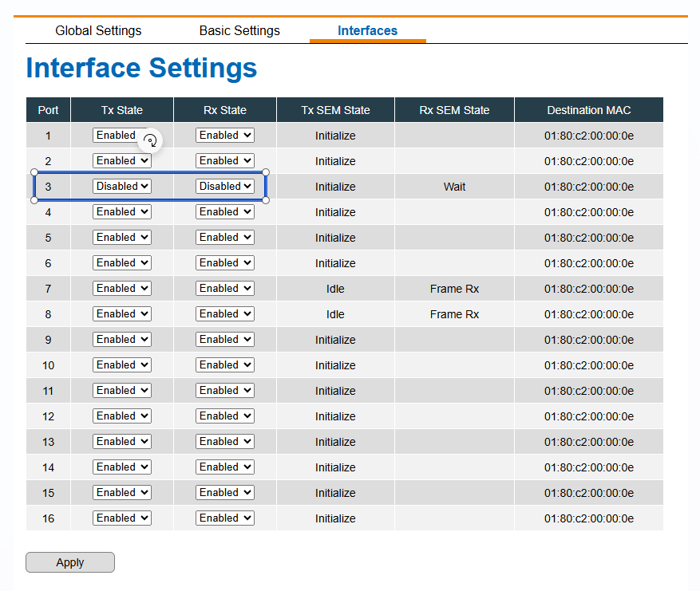Screen dimensions: 700x591
Task: Open Rx State dropdown for port 10
Action: 225,364
